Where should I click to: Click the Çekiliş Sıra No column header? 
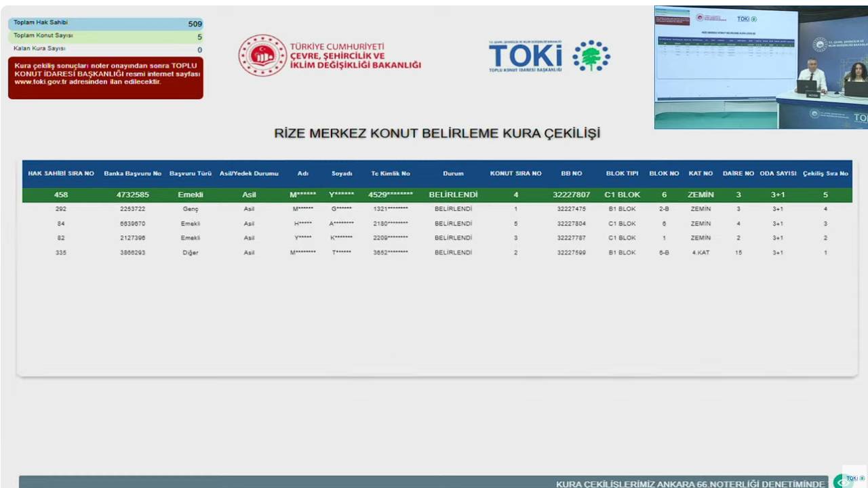point(825,174)
